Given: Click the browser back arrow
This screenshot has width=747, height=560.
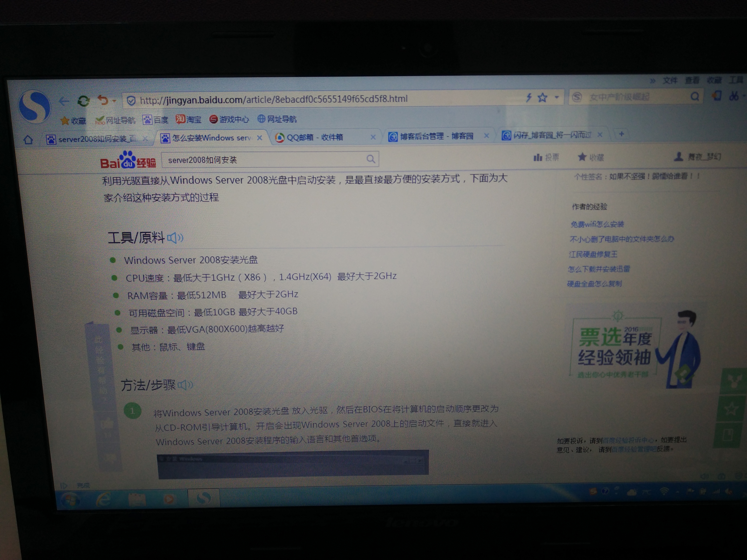Looking at the screenshot, I should (x=64, y=101).
